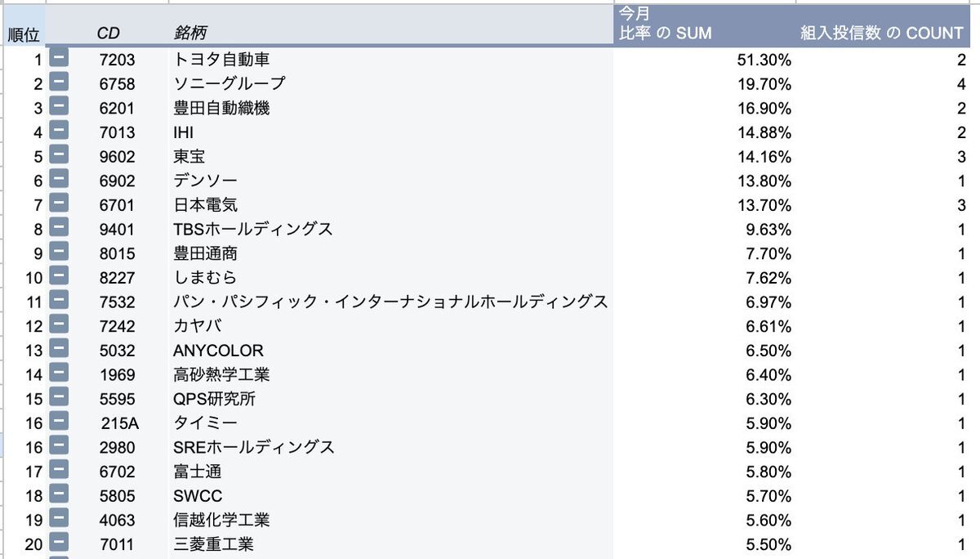This screenshot has width=980, height=559.
Task: Collapse the TBSホールディングス row
Action: click(58, 229)
